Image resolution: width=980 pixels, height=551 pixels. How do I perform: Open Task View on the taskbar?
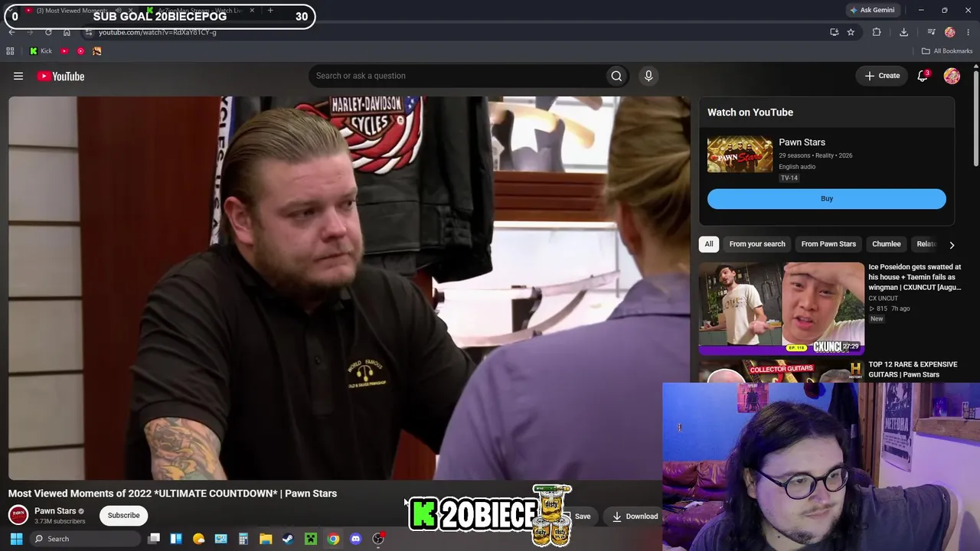click(154, 539)
